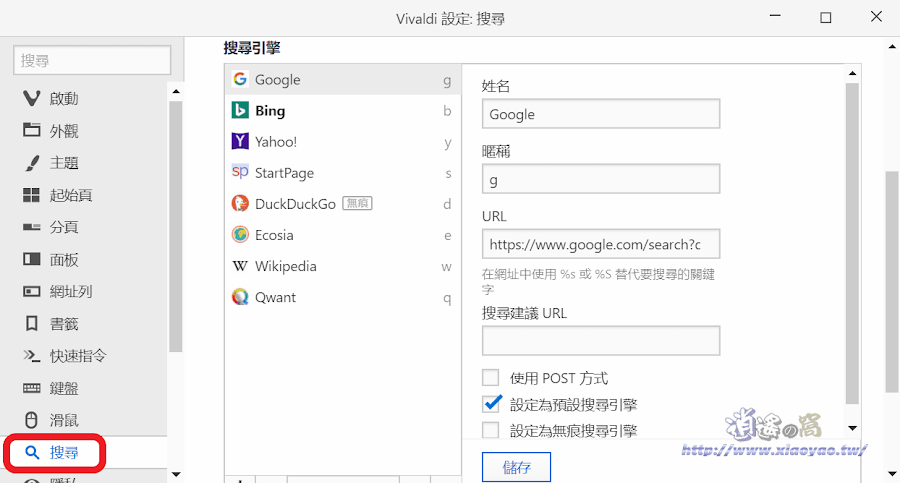Screen dimensions: 900x483
Task: Click the 暱稱 field containing g
Action: (601, 179)
